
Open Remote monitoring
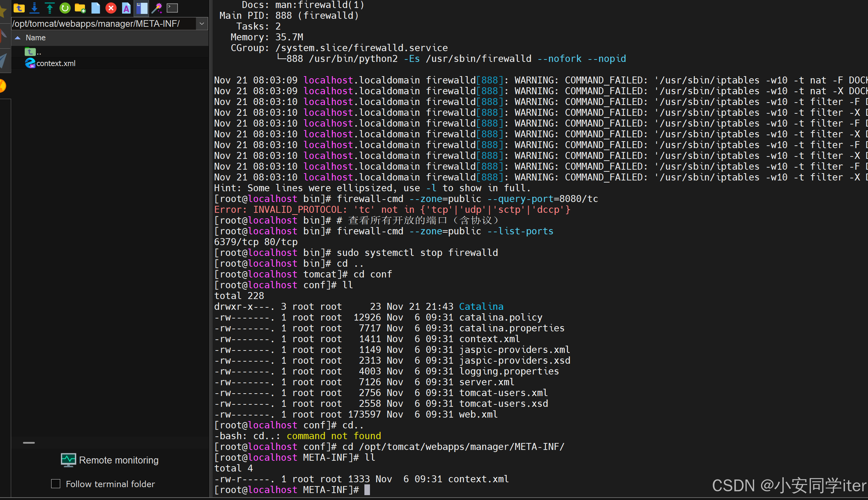click(110, 460)
